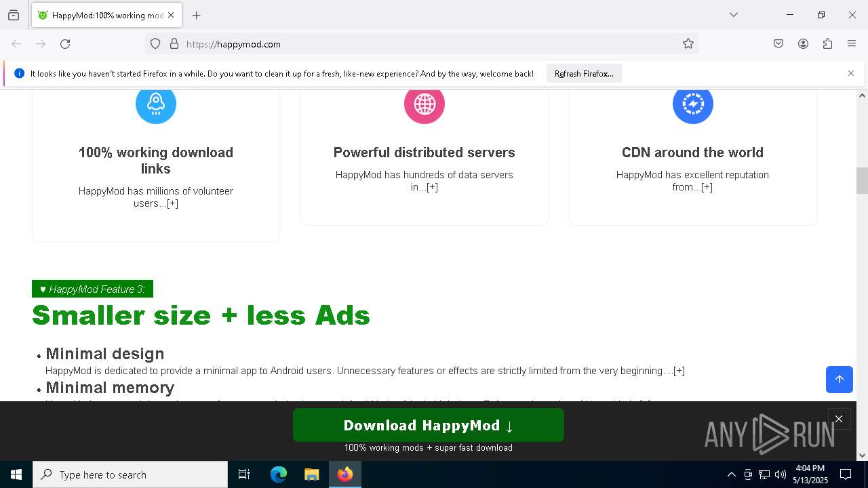
Task: Open Task View on the taskbar
Action: click(x=244, y=474)
